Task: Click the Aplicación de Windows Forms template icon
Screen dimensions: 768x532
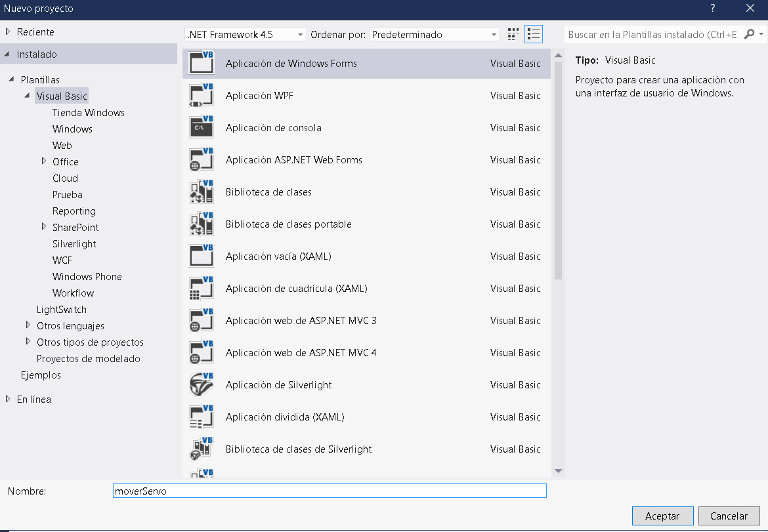Action: (x=202, y=62)
